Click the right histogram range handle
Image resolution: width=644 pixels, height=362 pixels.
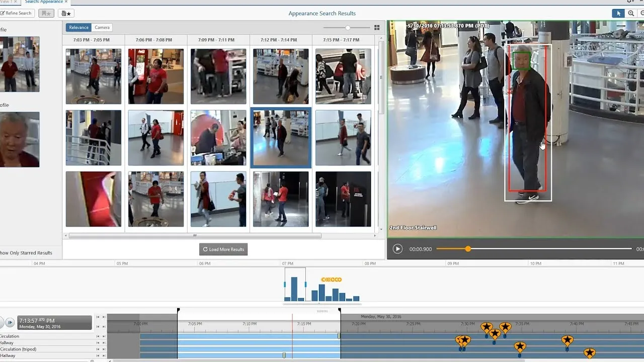click(305, 285)
